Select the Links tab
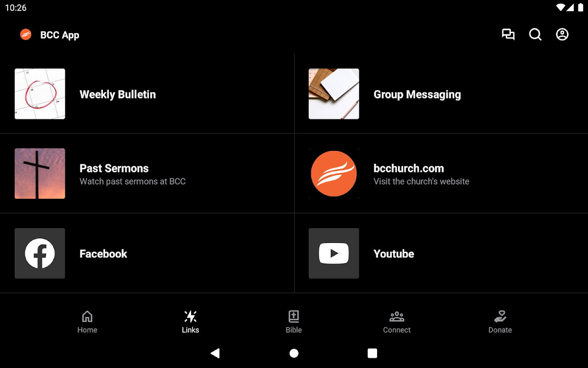The image size is (588, 368). click(x=191, y=322)
